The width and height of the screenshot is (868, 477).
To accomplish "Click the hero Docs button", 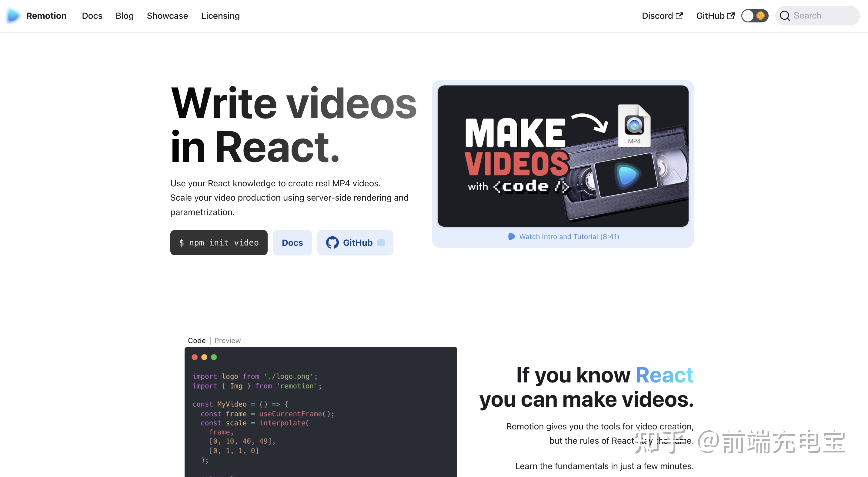I will [292, 242].
